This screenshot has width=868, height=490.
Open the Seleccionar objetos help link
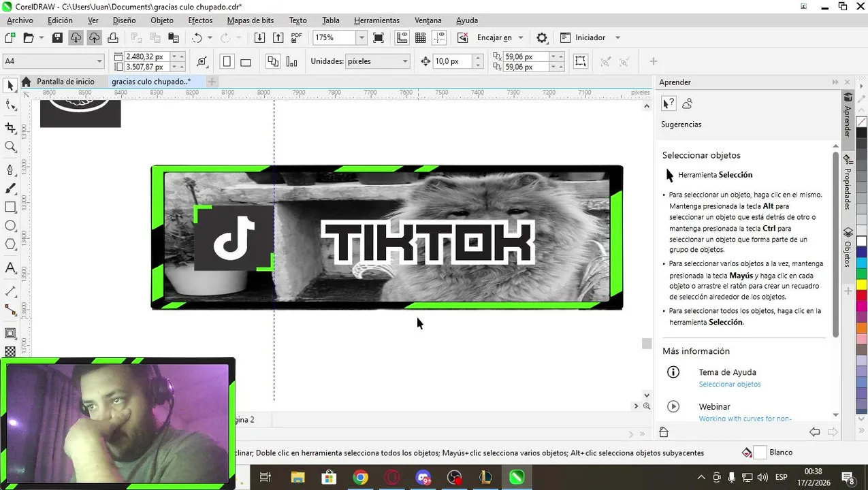point(730,385)
